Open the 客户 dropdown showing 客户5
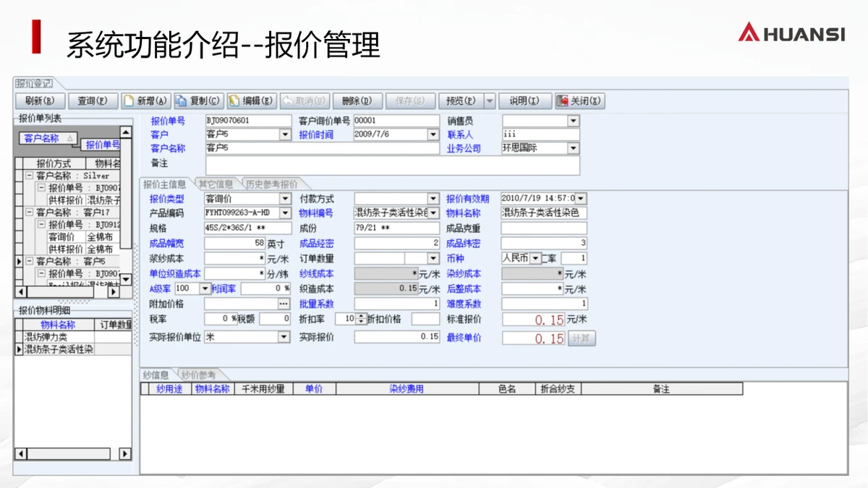Image resolution: width=868 pixels, height=488 pixels. coord(285,134)
